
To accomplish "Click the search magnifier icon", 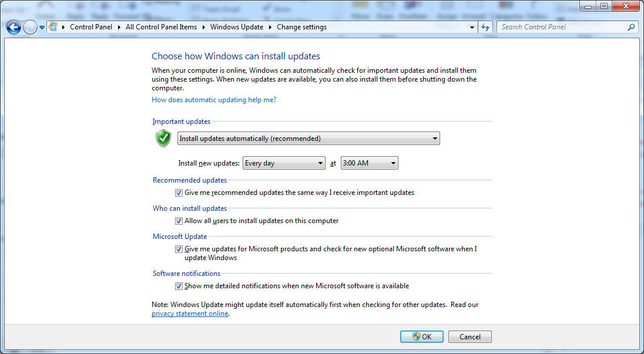I will [631, 27].
